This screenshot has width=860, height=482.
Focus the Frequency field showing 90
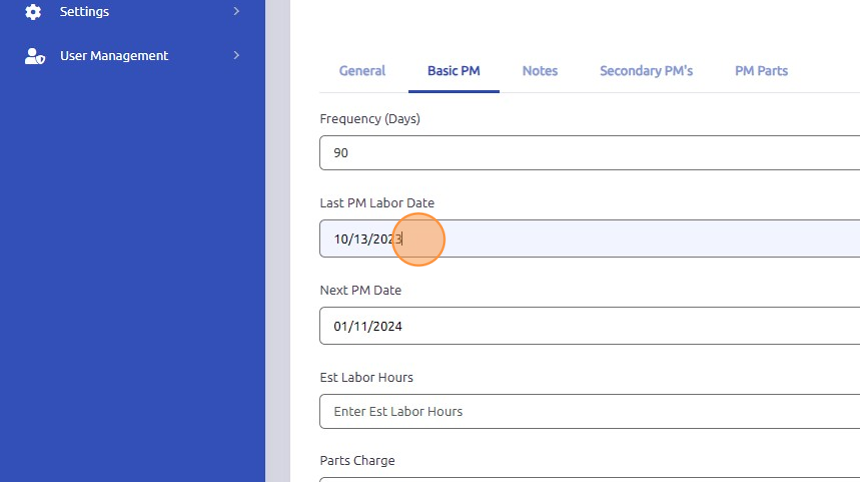click(590, 153)
